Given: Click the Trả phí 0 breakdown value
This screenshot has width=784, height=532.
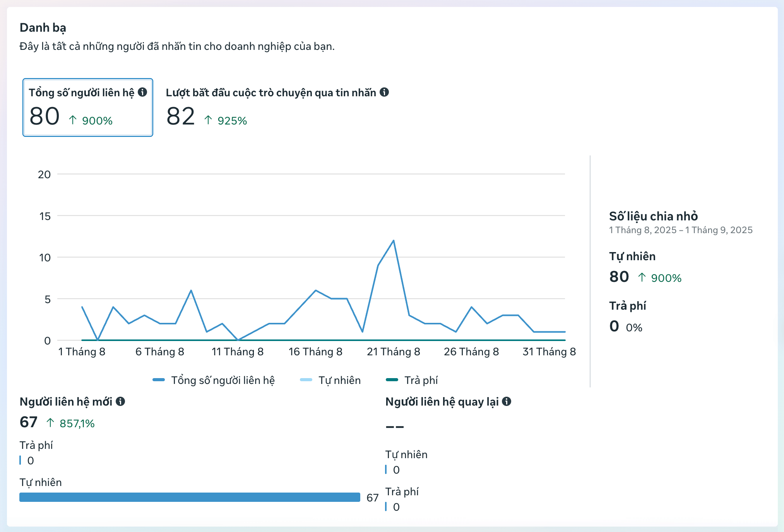Looking at the screenshot, I should [x=614, y=326].
